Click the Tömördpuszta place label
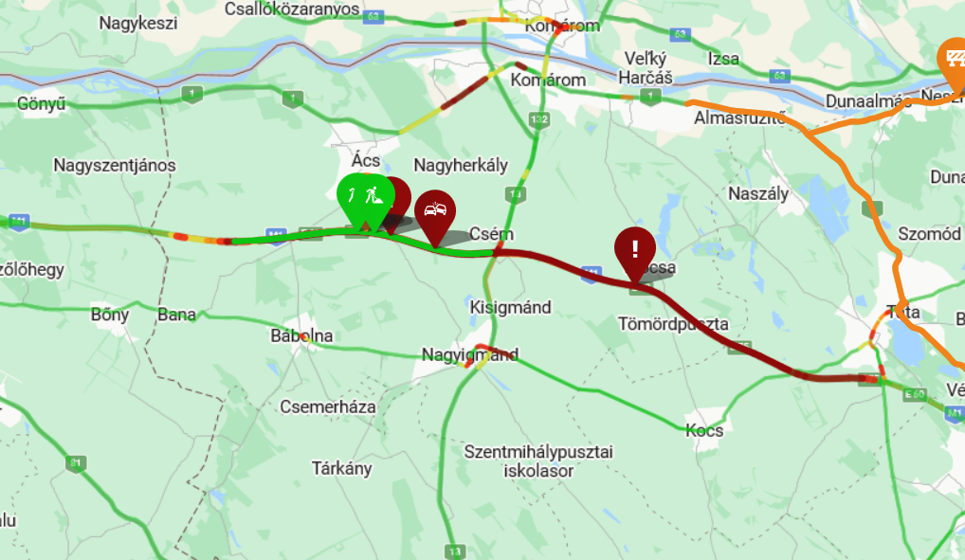This screenshot has width=965, height=560. click(673, 324)
